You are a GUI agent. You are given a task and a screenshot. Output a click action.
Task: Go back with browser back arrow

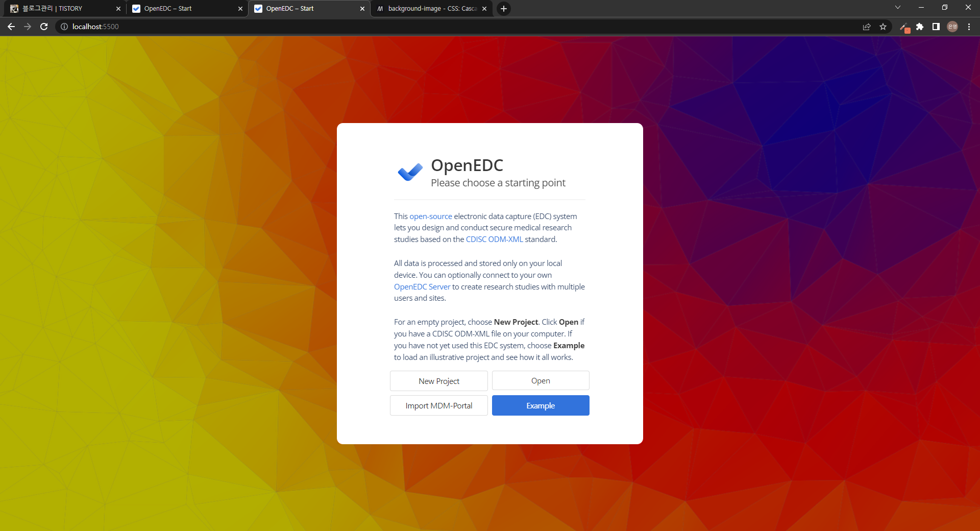(11, 27)
